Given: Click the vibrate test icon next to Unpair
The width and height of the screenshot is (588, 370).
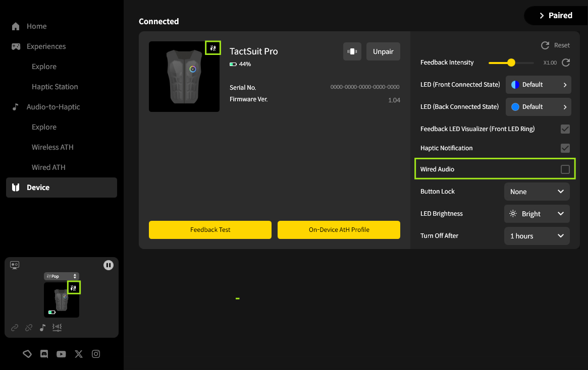Looking at the screenshot, I should [x=352, y=52].
